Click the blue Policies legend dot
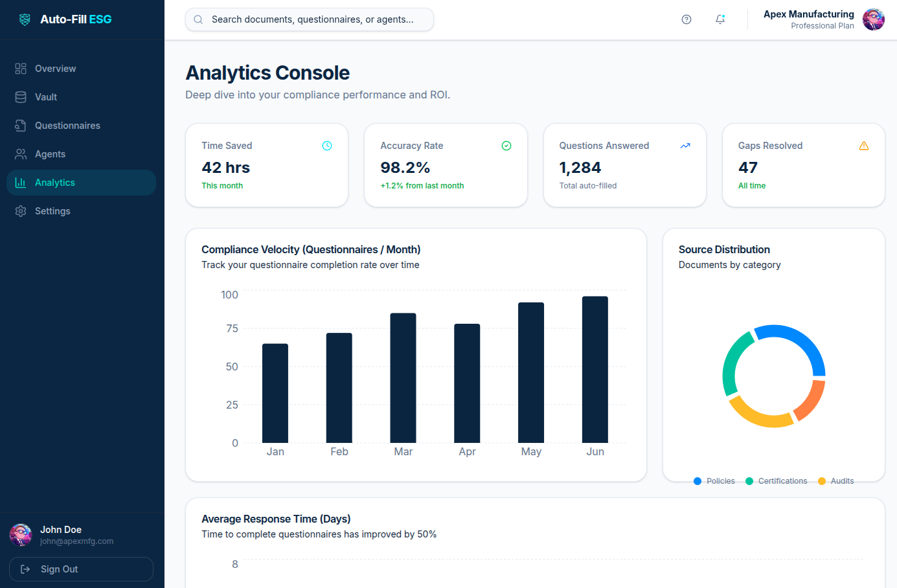The image size is (897, 588). pyautogui.click(x=698, y=481)
